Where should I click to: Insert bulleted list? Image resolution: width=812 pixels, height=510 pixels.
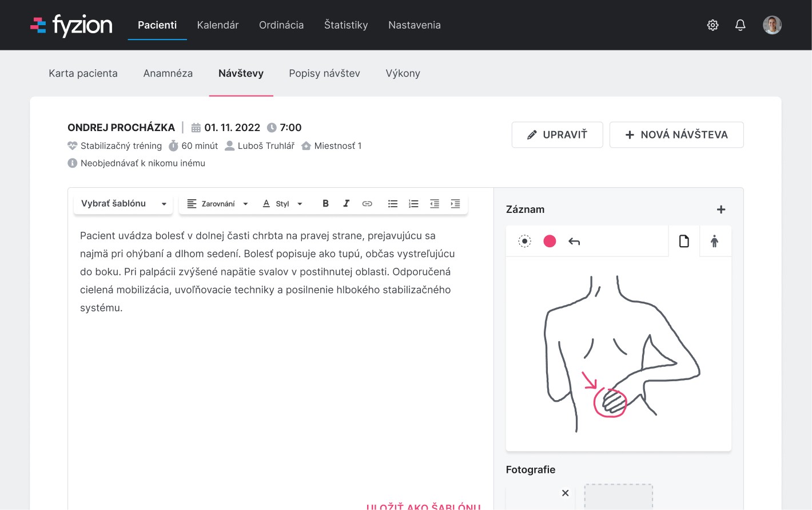click(393, 204)
